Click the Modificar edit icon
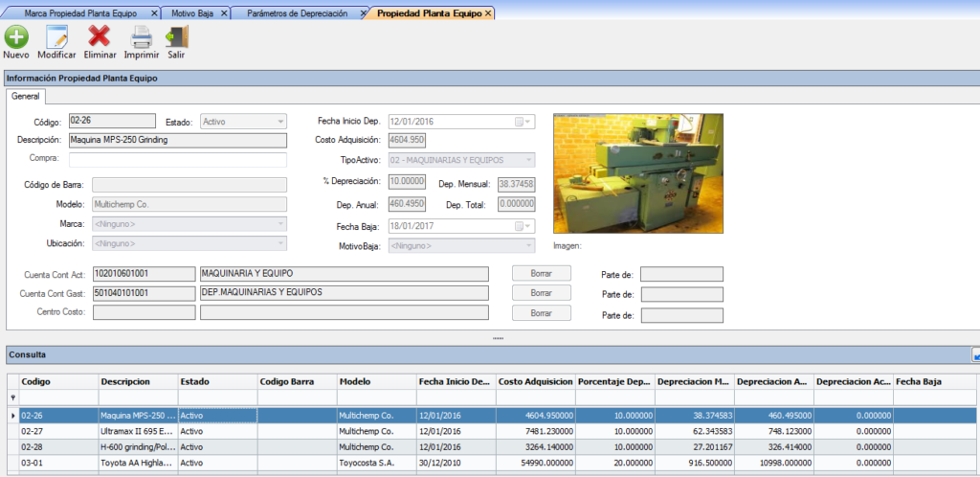Image resolution: width=980 pixels, height=477 pixels. pos(56,37)
